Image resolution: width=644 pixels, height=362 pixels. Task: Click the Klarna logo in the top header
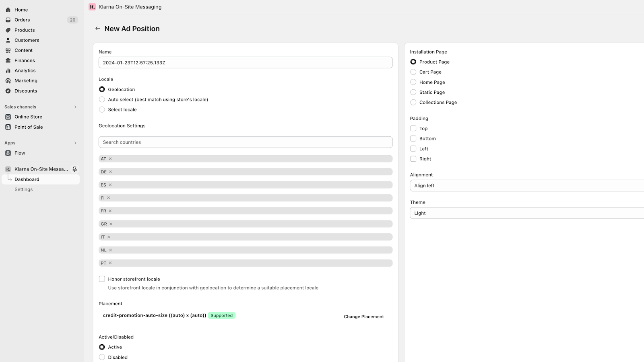click(92, 7)
